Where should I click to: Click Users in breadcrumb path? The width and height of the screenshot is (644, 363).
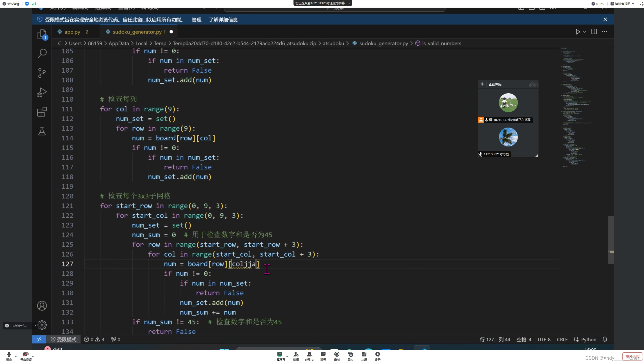pos(75,43)
